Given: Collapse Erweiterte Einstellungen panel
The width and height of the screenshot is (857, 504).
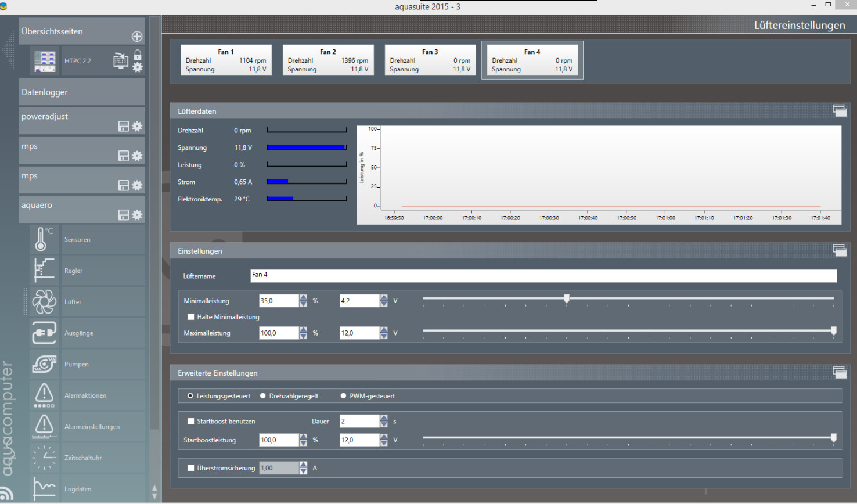Looking at the screenshot, I should tap(839, 372).
